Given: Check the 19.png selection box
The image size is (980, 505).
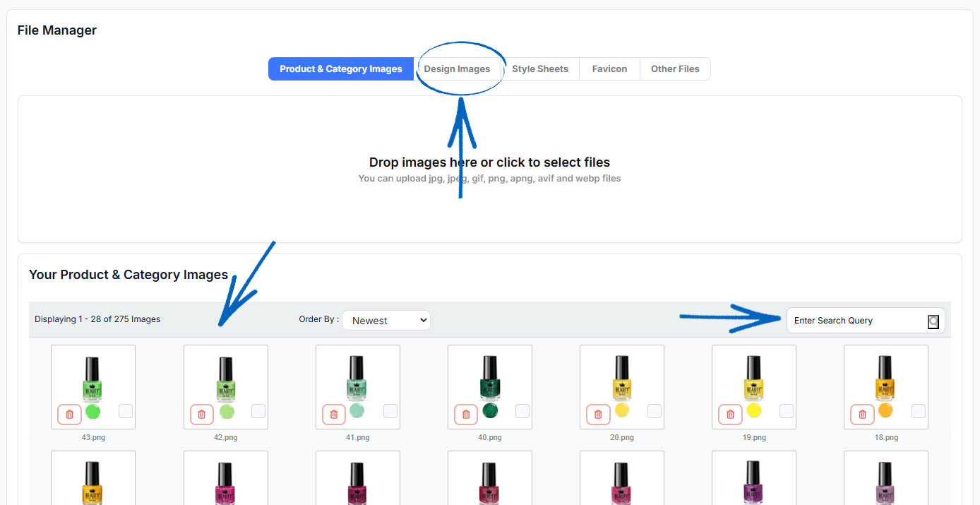Looking at the screenshot, I should tap(787, 411).
